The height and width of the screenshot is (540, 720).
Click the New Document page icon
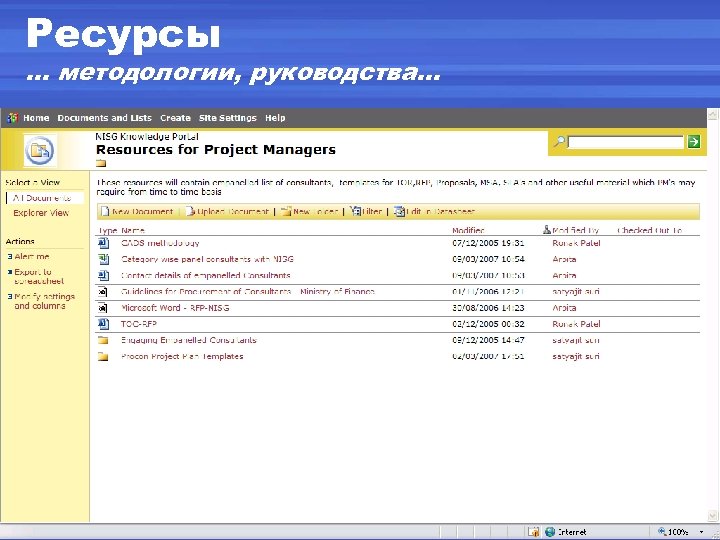(105, 212)
